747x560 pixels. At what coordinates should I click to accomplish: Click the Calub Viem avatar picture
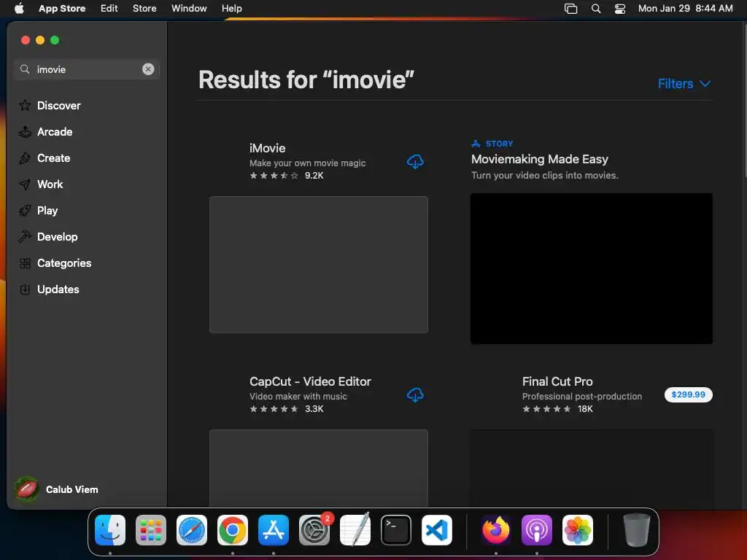pos(27,489)
